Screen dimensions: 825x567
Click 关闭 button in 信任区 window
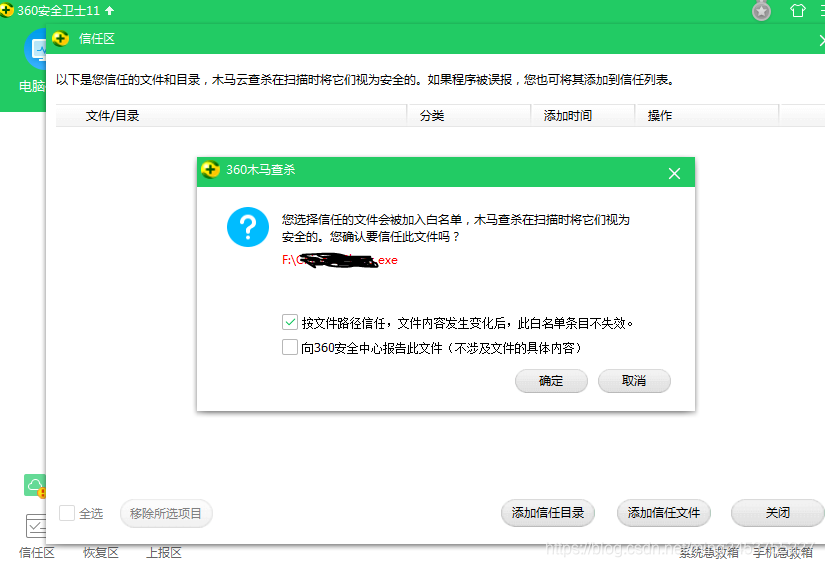coord(778,513)
